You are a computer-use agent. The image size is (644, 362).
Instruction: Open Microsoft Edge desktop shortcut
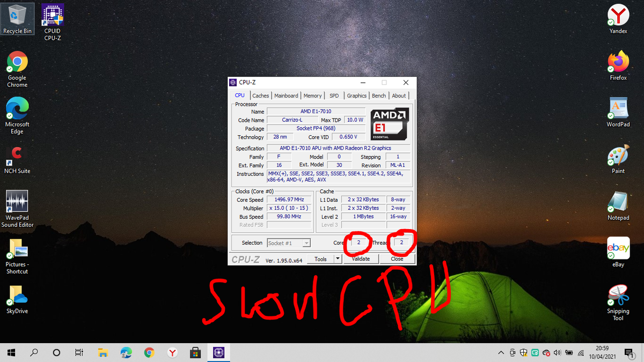click(17, 116)
